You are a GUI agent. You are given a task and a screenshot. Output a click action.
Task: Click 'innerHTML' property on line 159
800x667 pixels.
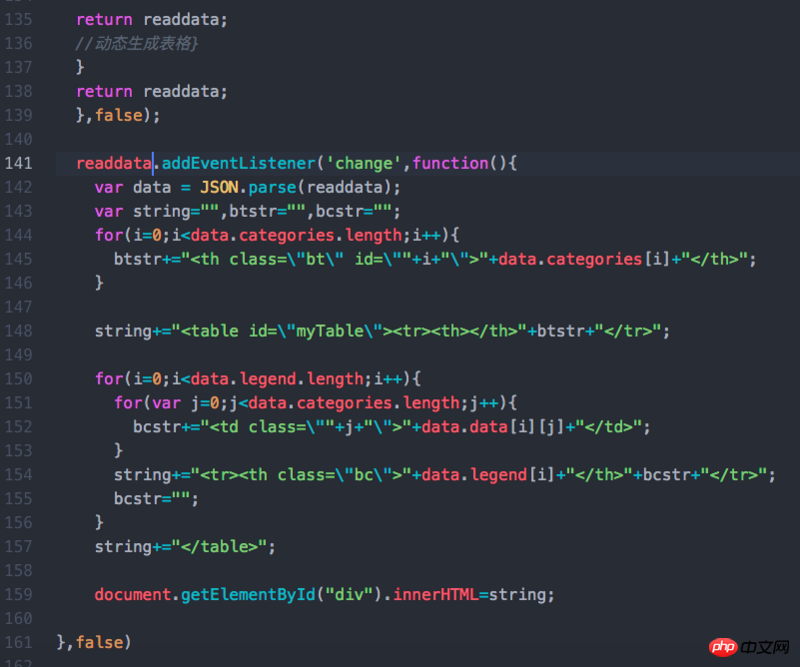click(x=436, y=595)
